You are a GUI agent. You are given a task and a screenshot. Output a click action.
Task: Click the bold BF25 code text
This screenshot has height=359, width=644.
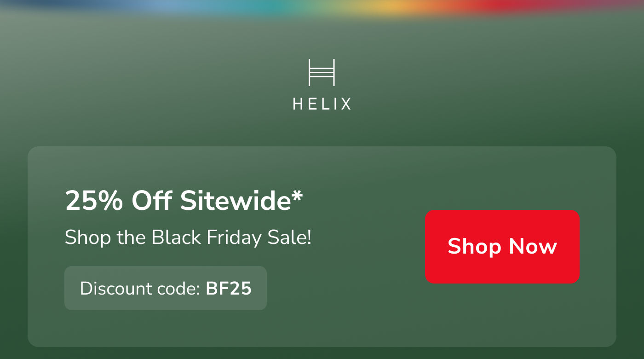pos(229,289)
